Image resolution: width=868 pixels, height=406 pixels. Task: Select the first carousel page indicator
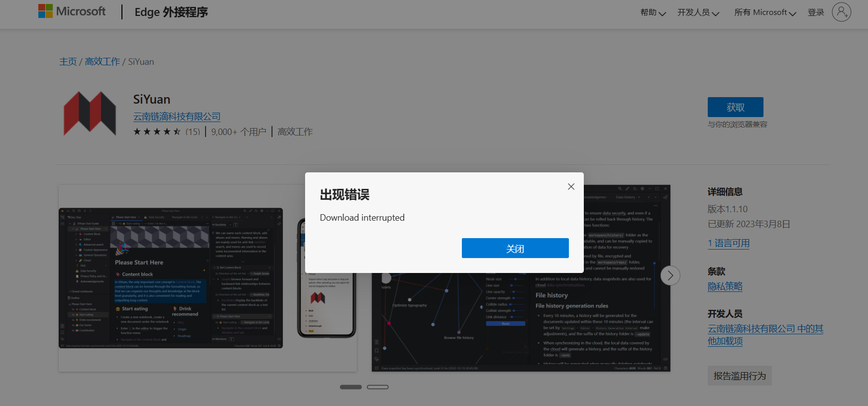point(351,387)
